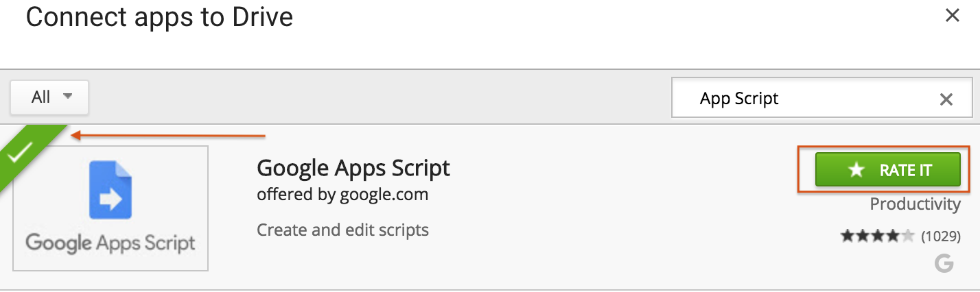Open the Google Apps Script logo thumbnail text
Viewport: 980px width, 292px height.
point(110,243)
